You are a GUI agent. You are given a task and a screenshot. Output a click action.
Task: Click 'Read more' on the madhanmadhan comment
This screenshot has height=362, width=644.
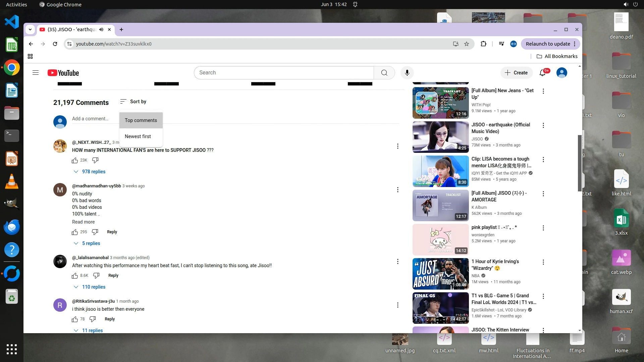point(83,222)
